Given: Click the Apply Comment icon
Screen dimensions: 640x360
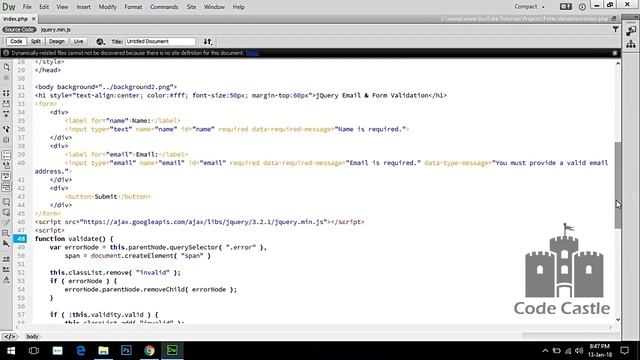Looking at the screenshot, I should [x=6, y=202].
